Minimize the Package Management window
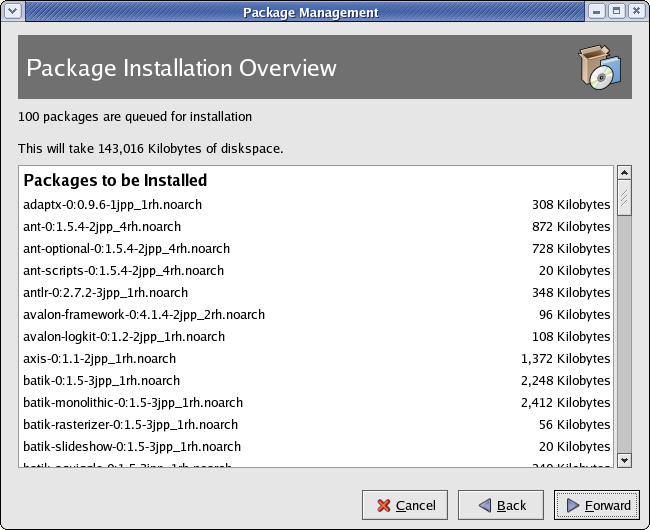Image resolution: width=650 pixels, height=530 pixels. pyautogui.click(x=596, y=12)
